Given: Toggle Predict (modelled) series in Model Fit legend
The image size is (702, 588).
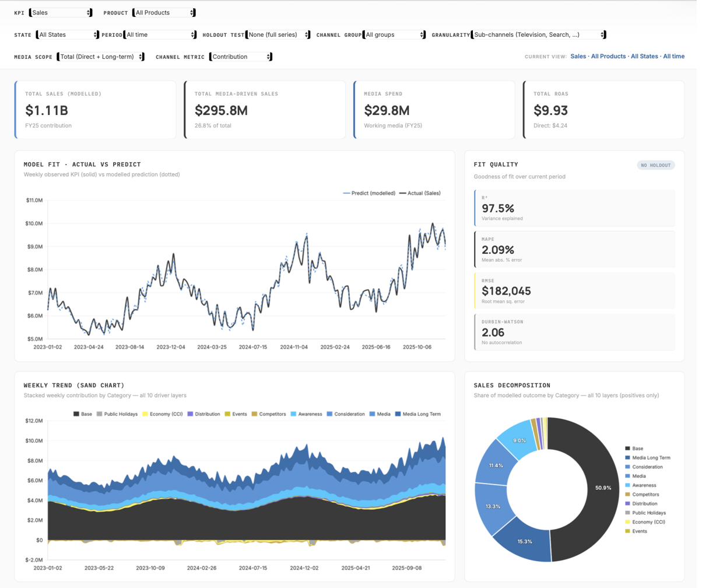Looking at the screenshot, I should 369,193.
